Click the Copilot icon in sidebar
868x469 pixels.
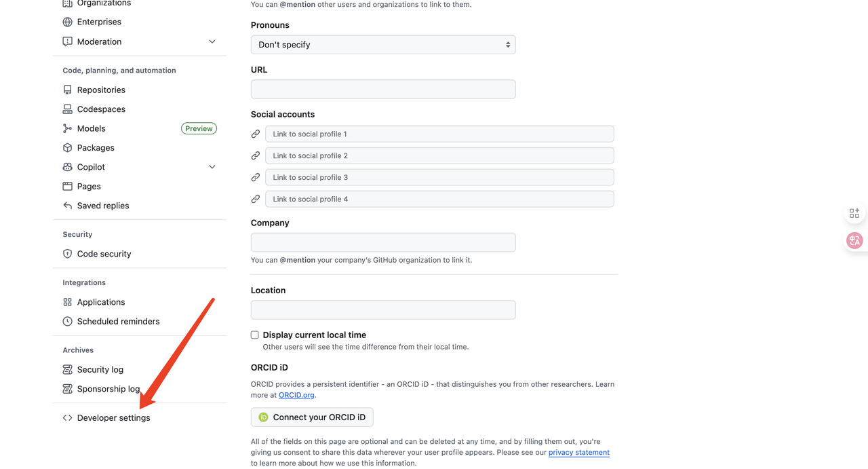pos(67,167)
